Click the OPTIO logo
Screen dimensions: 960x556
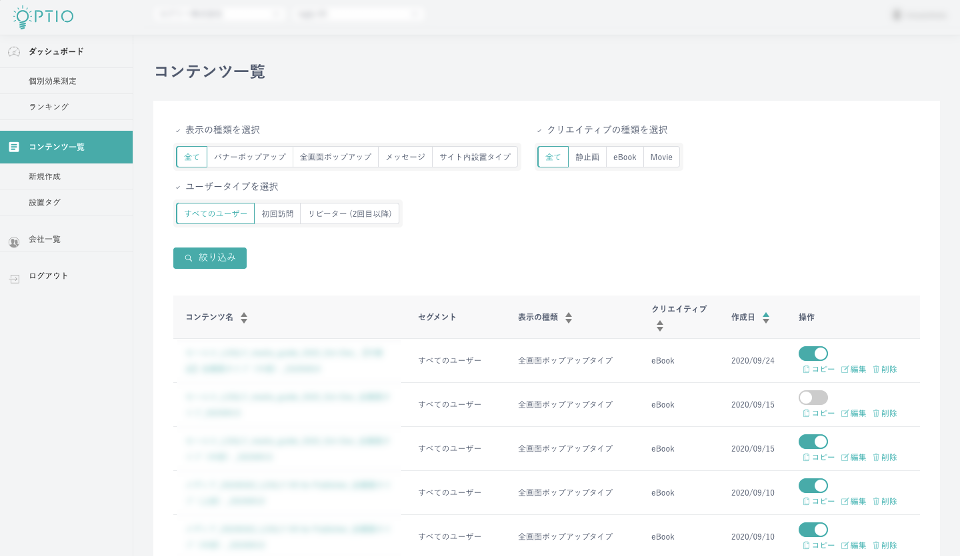(43, 16)
